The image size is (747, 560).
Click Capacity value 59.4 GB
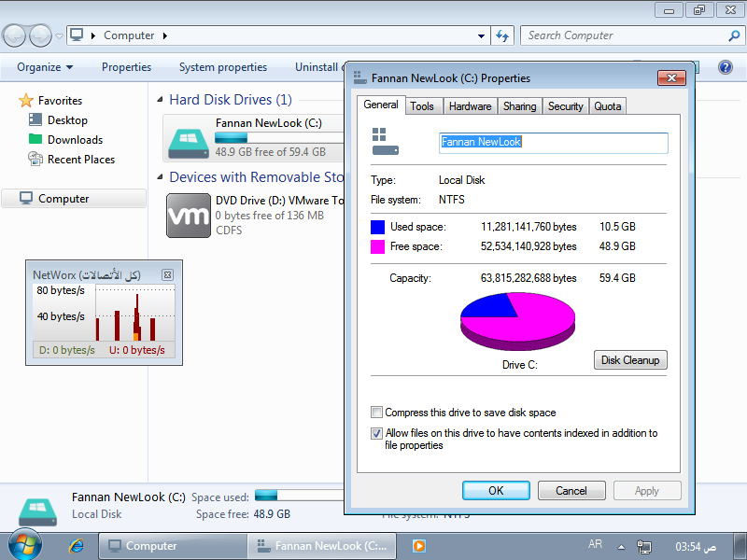tap(617, 277)
